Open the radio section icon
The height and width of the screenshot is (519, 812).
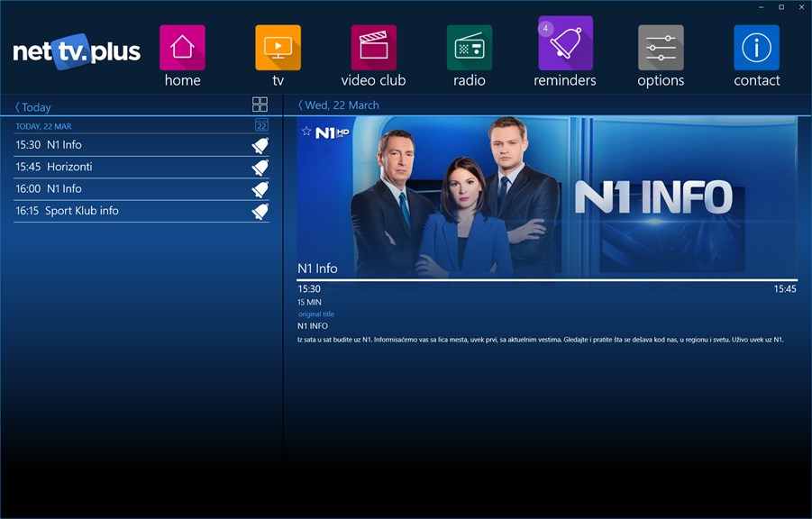(470, 47)
